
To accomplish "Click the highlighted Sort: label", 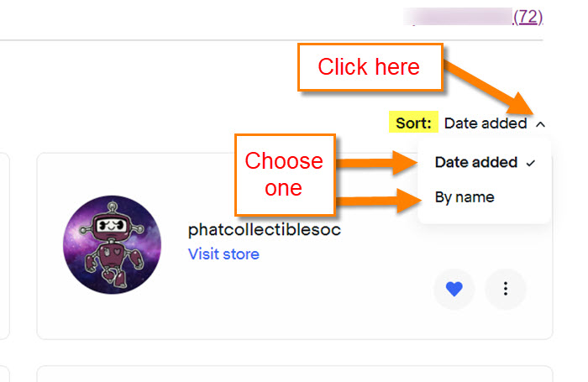I will 413,123.
